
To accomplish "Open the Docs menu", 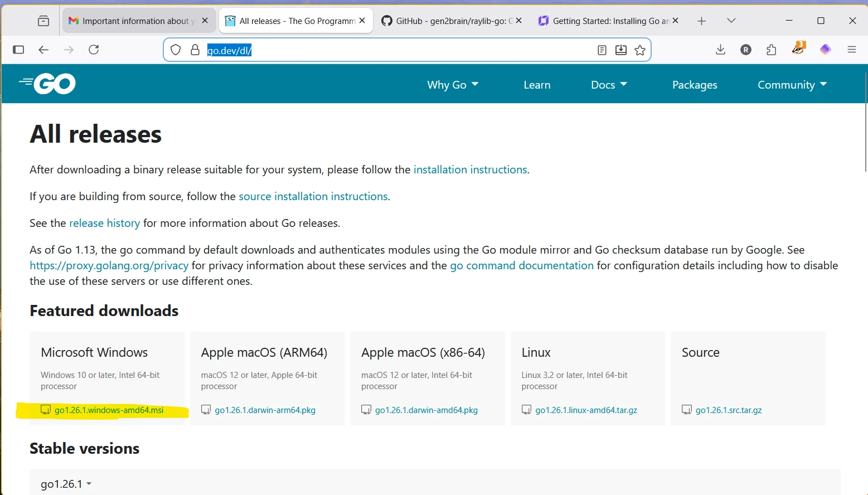I will 608,84.
